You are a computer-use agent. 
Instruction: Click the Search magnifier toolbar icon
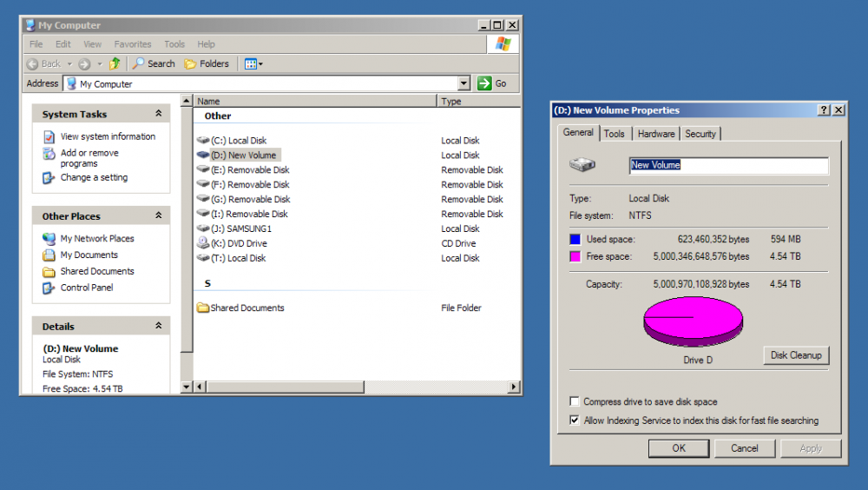point(139,63)
